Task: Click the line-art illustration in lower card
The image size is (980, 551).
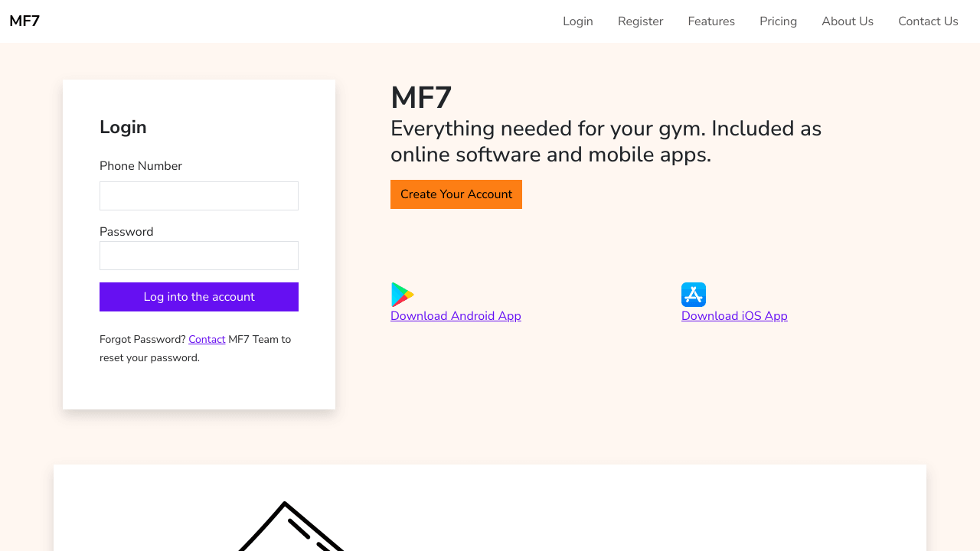Action: point(291,528)
